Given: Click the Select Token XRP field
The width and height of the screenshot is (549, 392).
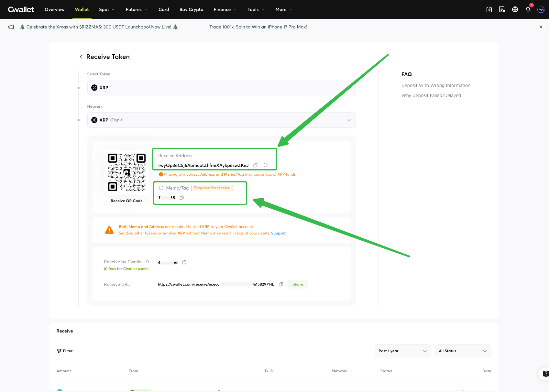Looking at the screenshot, I should click(x=221, y=88).
